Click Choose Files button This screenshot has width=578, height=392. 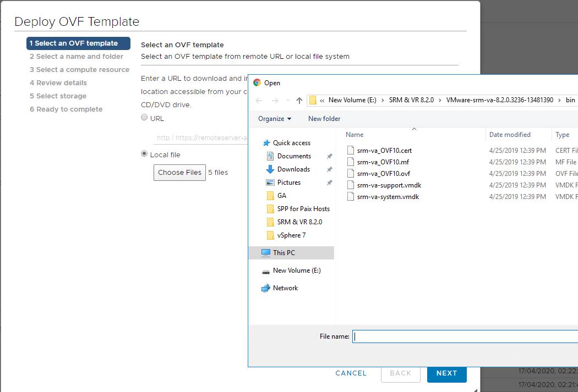[x=179, y=173]
